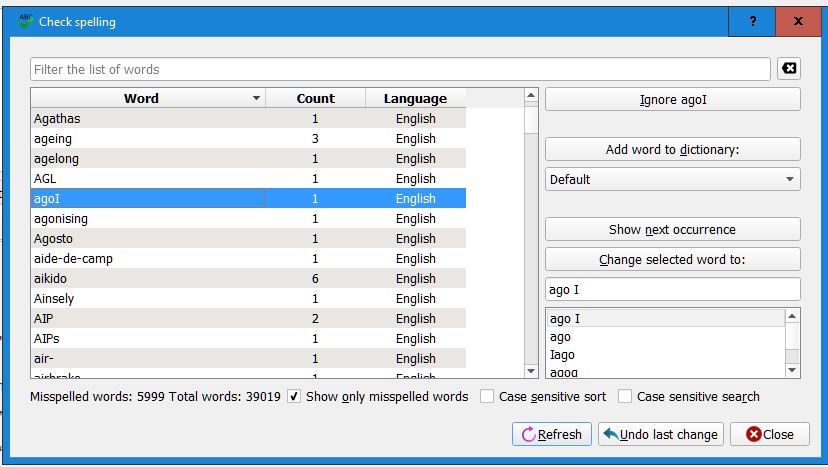Click the Check spelling ABC title icon

pos(25,21)
